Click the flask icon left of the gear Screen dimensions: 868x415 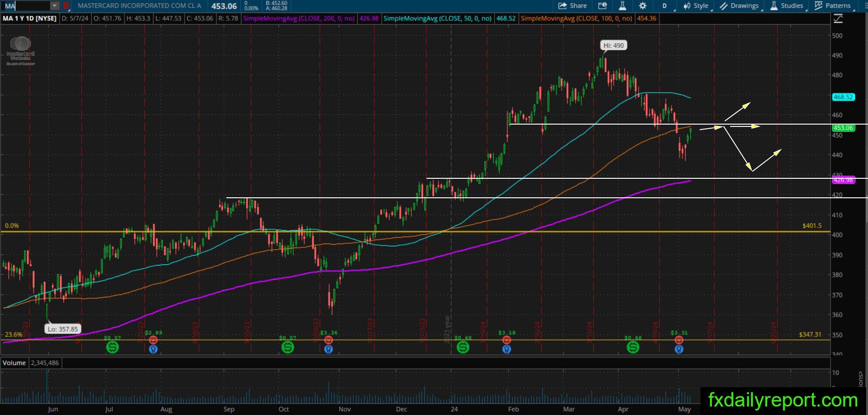(x=622, y=6)
